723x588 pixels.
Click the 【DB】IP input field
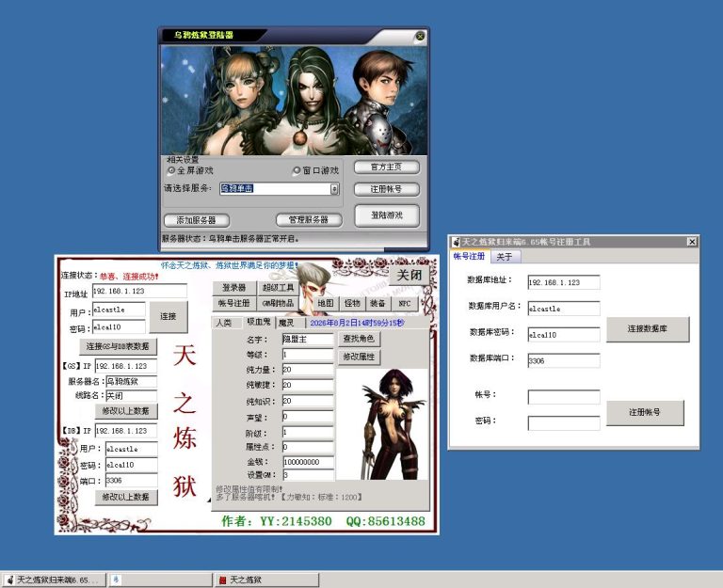[126, 431]
